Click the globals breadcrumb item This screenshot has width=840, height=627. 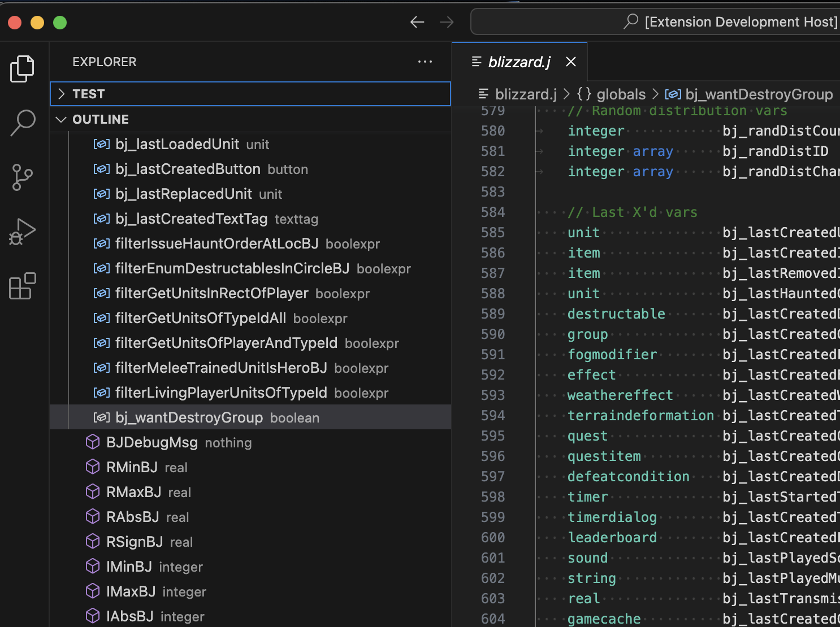620,94
